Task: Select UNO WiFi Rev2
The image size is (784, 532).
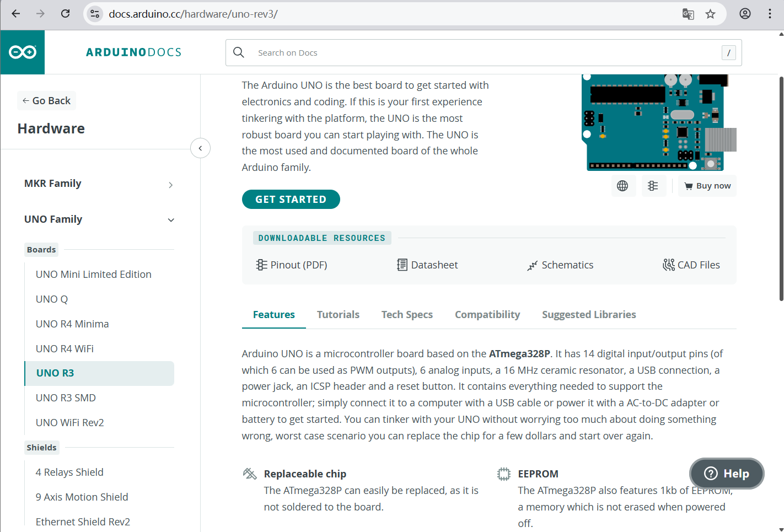Action: pos(69,423)
